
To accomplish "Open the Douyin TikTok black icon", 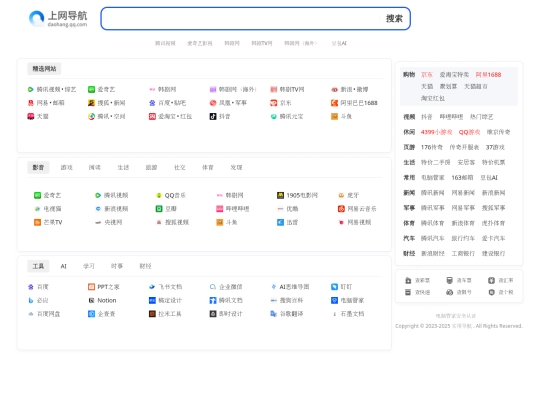I will tap(213, 116).
